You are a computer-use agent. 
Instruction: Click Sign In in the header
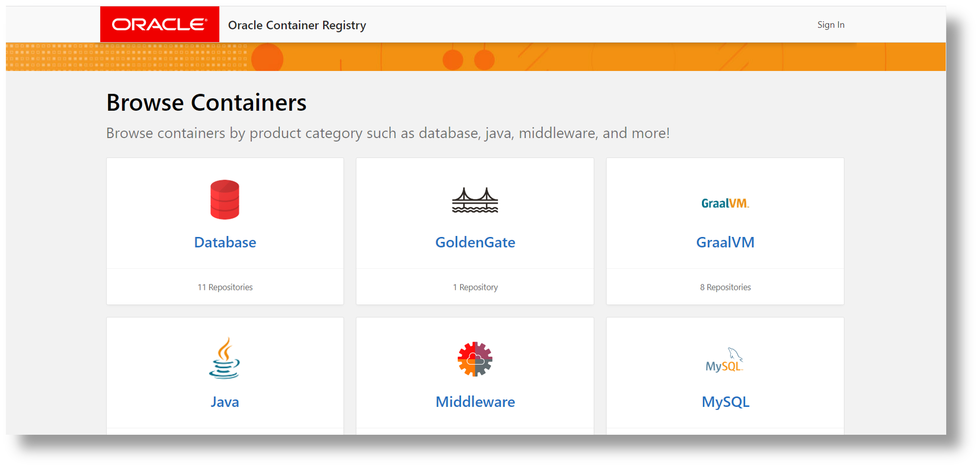point(831,25)
